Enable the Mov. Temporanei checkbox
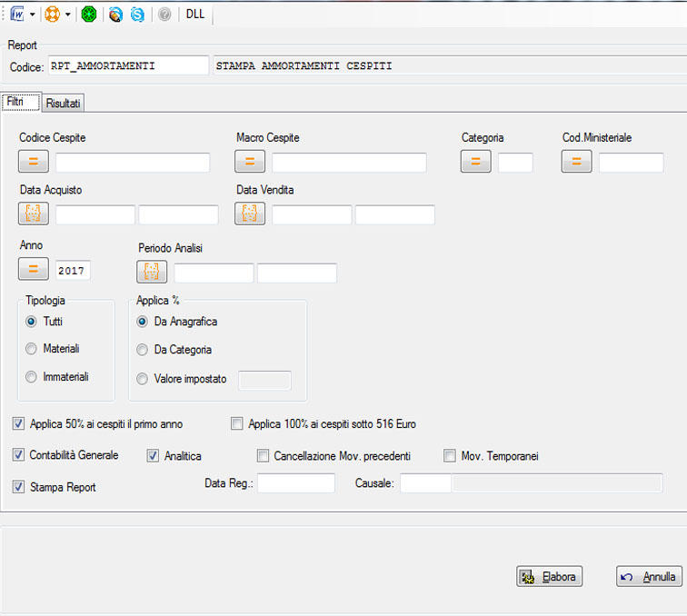The height and width of the screenshot is (616, 687). [450, 456]
